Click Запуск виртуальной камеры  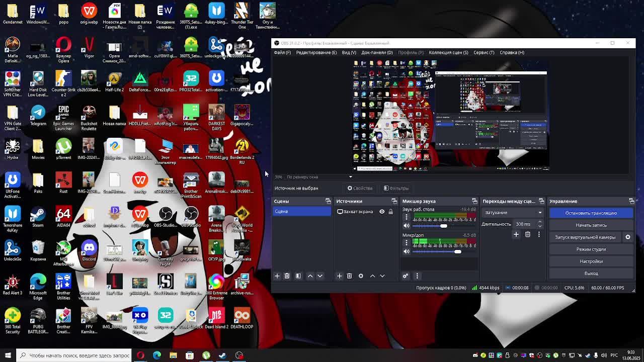coord(585,237)
